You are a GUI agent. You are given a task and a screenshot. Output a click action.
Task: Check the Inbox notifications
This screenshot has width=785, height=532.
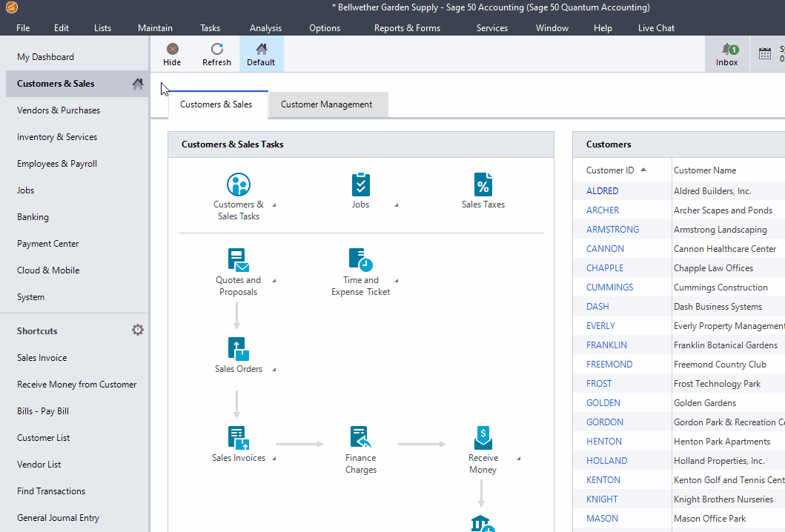[x=726, y=52]
